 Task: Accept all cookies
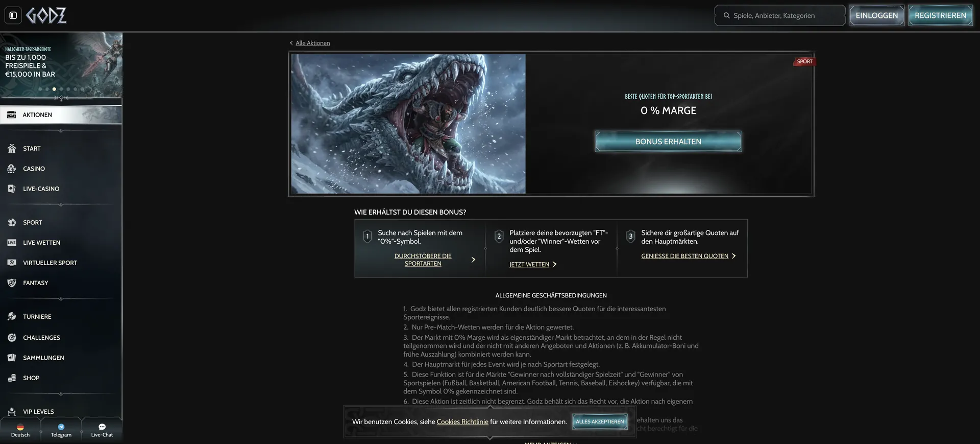(600, 422)
